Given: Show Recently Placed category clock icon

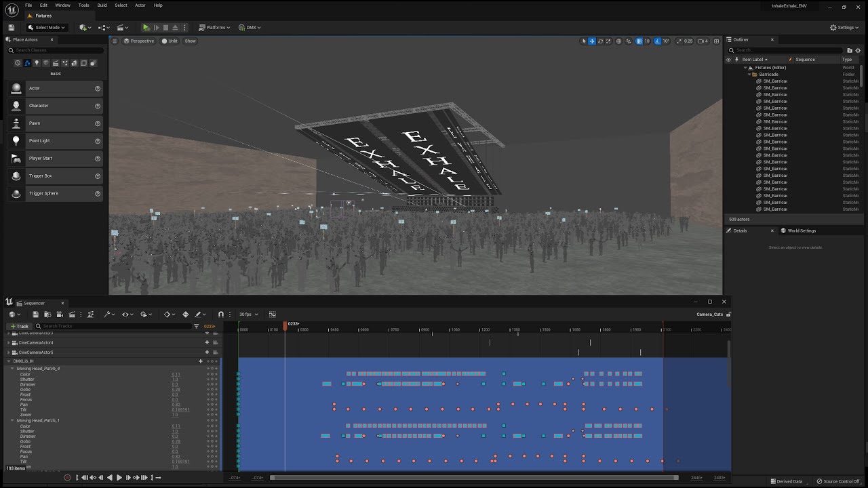Looking at the screenshot, I should 18,63.
